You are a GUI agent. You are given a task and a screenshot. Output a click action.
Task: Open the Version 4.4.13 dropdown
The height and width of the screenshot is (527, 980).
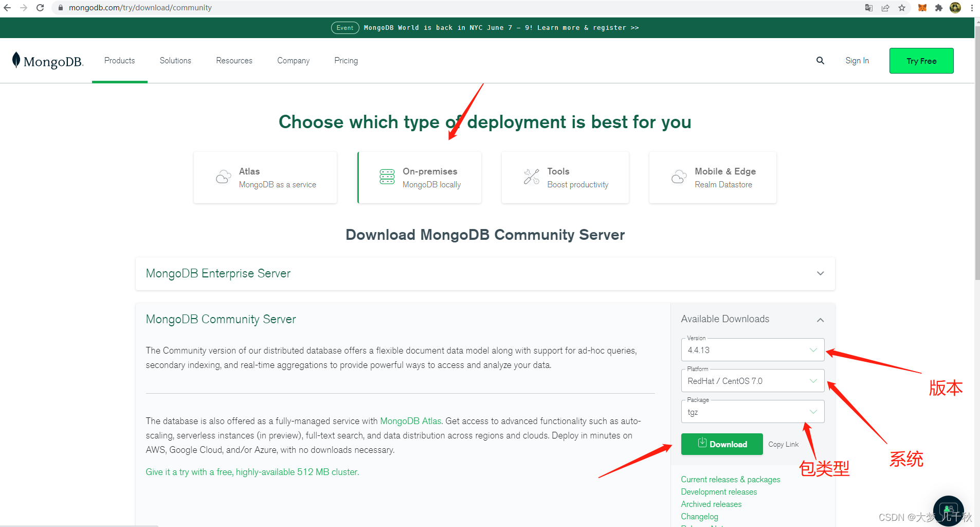(x=753, y=350)
